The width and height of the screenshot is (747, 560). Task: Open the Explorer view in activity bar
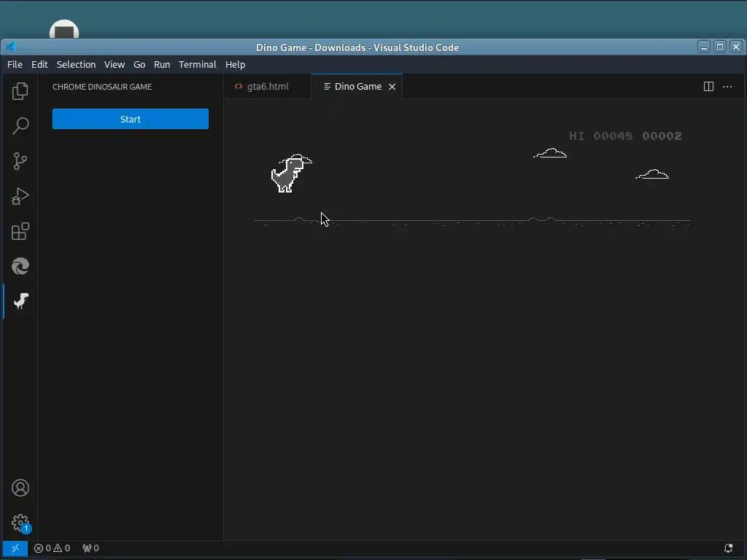[x=20, y=91]
